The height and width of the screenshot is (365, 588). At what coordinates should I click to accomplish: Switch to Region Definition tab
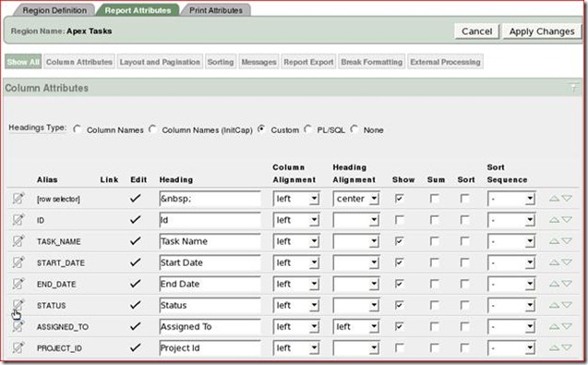[x=54, y=10]
